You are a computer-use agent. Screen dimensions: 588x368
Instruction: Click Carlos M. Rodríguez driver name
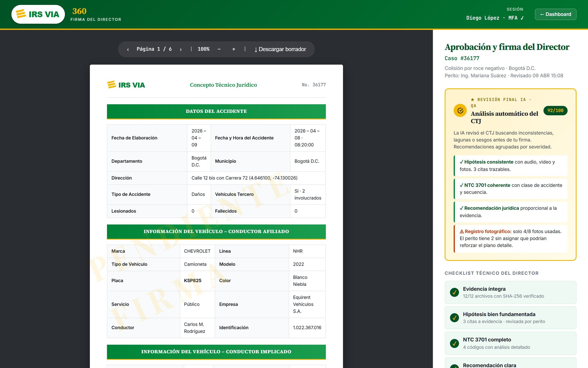[195, 328]
